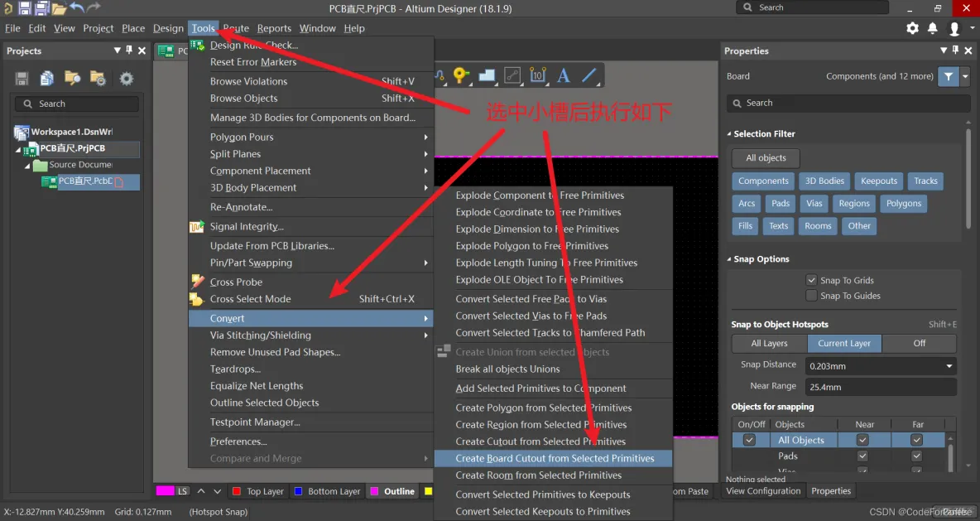Switch to View Configuration tab

(x=763, y=491)
